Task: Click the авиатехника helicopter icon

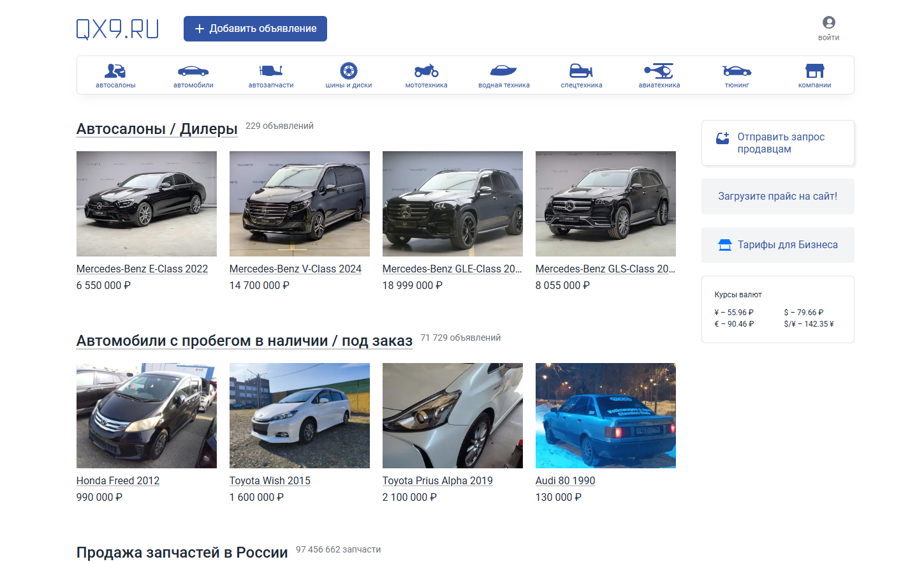Action: coord(659,71)
